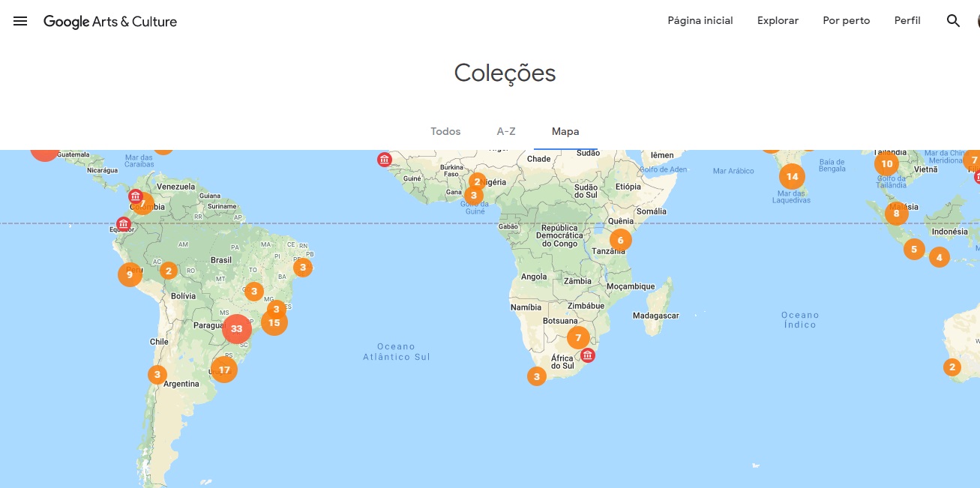Switch to the Todos tab
980x488 pixels.
click(445, 131)
